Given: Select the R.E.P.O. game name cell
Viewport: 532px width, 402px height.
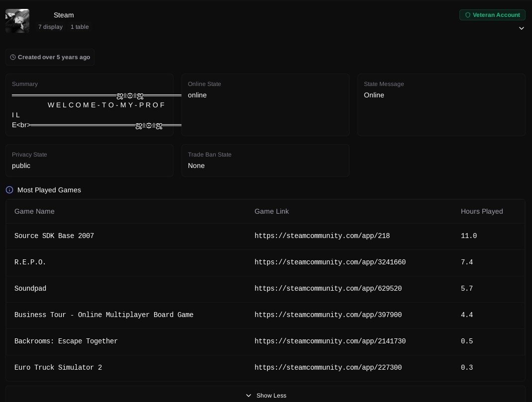Looking at the screenshot, I should (x=30, y=262).
